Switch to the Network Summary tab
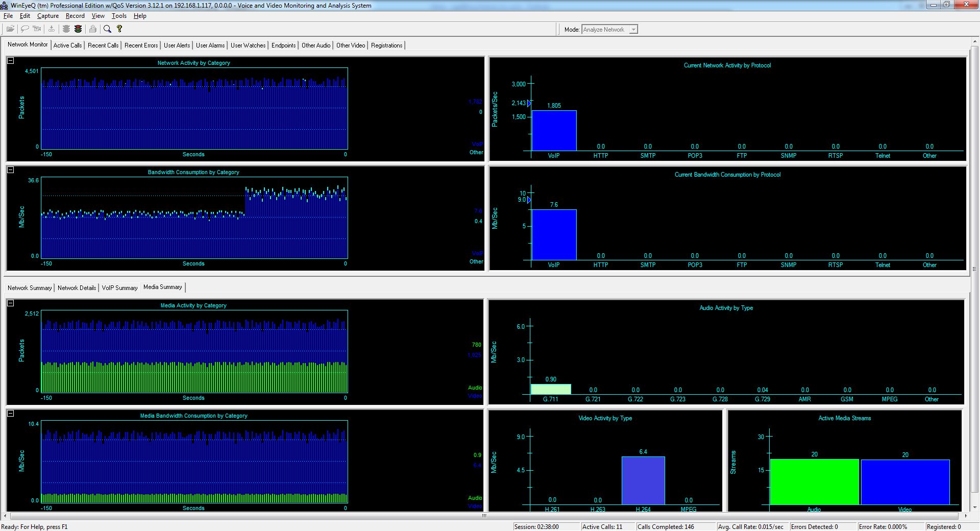This screenshot has width=980, height=531. pyautogui.click(x=30, y=288)
